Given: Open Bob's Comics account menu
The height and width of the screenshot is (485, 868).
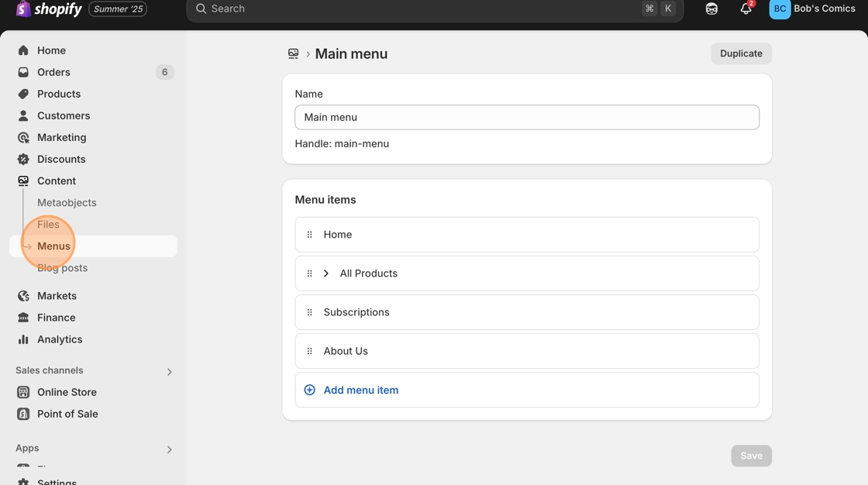Looking at the screenshot, I should click(812, 9).
